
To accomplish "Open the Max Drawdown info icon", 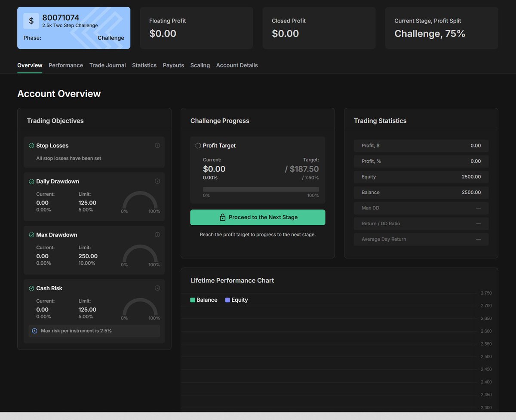I will (157, 235).
